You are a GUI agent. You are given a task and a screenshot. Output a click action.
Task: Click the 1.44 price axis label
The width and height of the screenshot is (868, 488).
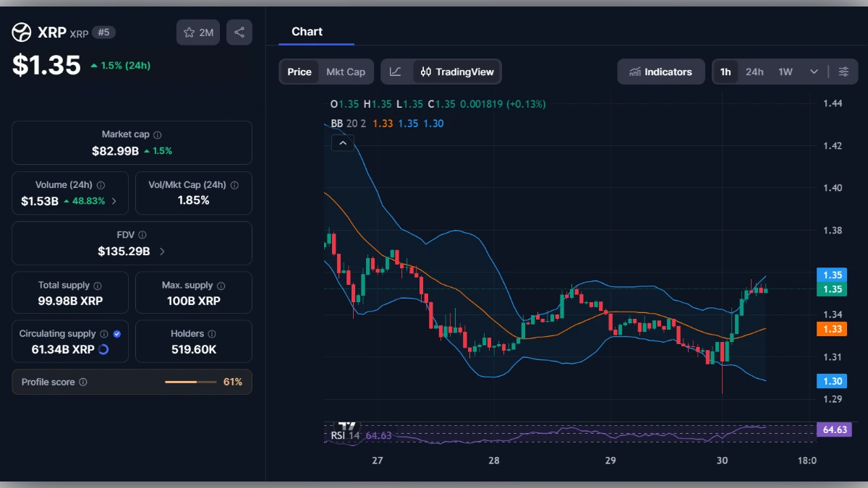[x=833, y=103]
